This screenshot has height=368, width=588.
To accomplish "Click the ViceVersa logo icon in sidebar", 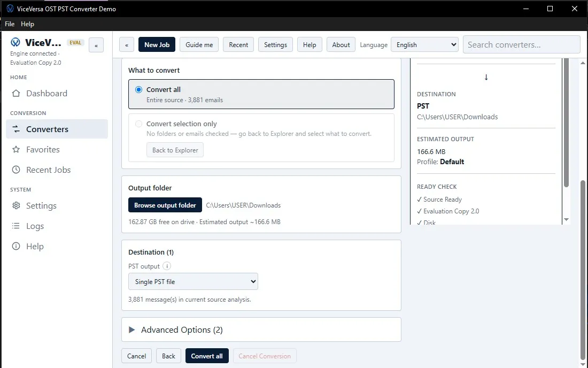I will (x=16, y=42).
